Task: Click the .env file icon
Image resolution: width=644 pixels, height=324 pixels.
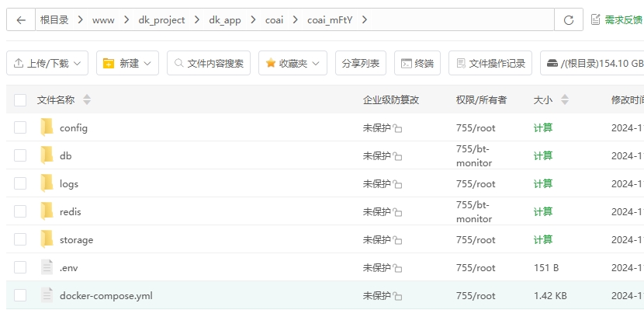Action: [47, 267]
